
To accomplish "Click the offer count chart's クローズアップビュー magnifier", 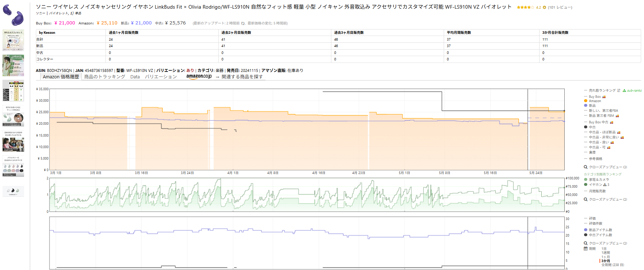I will tap(585, 243).
